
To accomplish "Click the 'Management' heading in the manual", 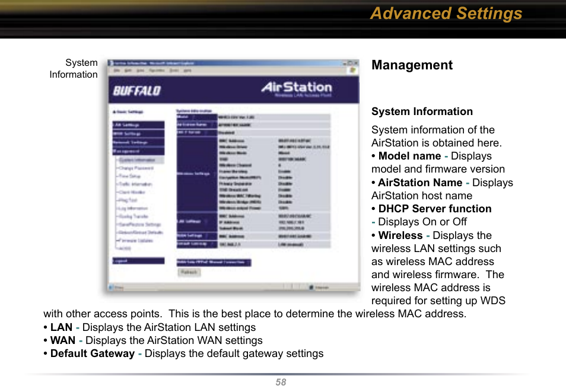I will click(x=412, y=65).
